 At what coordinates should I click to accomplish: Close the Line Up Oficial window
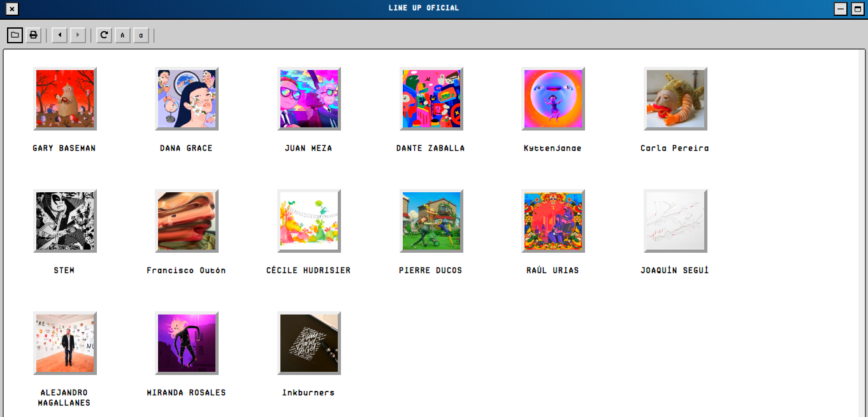(x=11, y=9)
